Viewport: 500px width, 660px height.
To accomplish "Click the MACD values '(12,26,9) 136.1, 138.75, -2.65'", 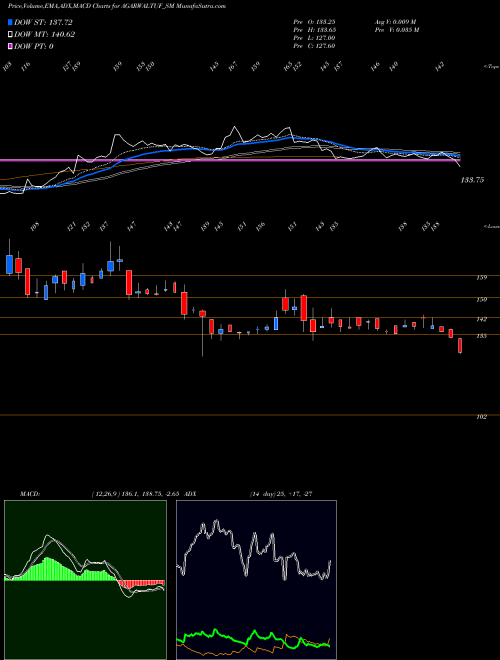I will pyautogui.click(x=136, y=493).
